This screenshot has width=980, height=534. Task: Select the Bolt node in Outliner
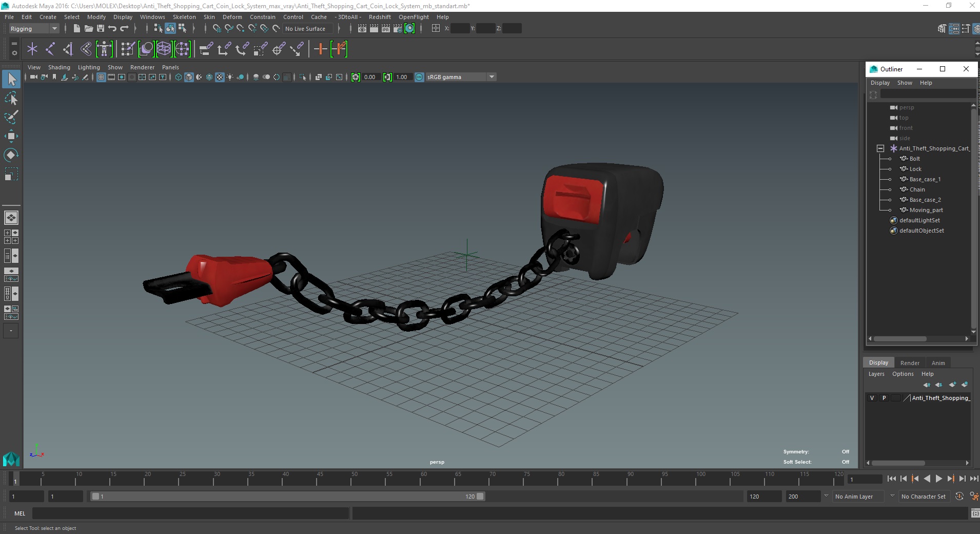click(914, 159)
